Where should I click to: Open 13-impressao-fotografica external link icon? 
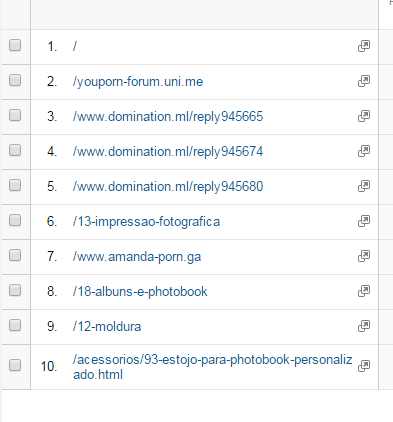[364, 221]
